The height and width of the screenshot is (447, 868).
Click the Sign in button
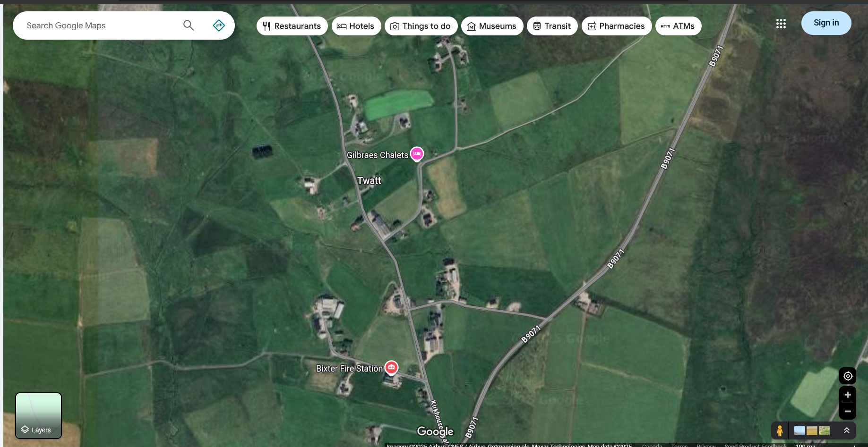(826, 23)
